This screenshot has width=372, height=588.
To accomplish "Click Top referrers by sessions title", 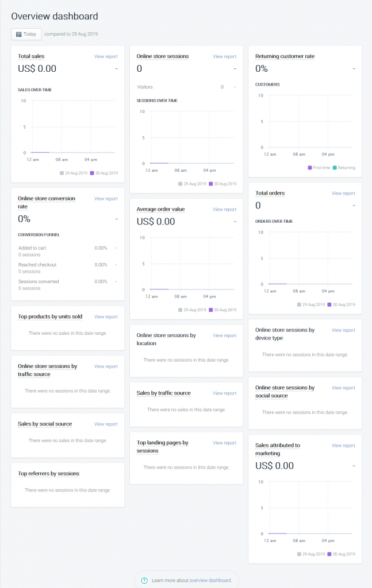I will [49, 474].
